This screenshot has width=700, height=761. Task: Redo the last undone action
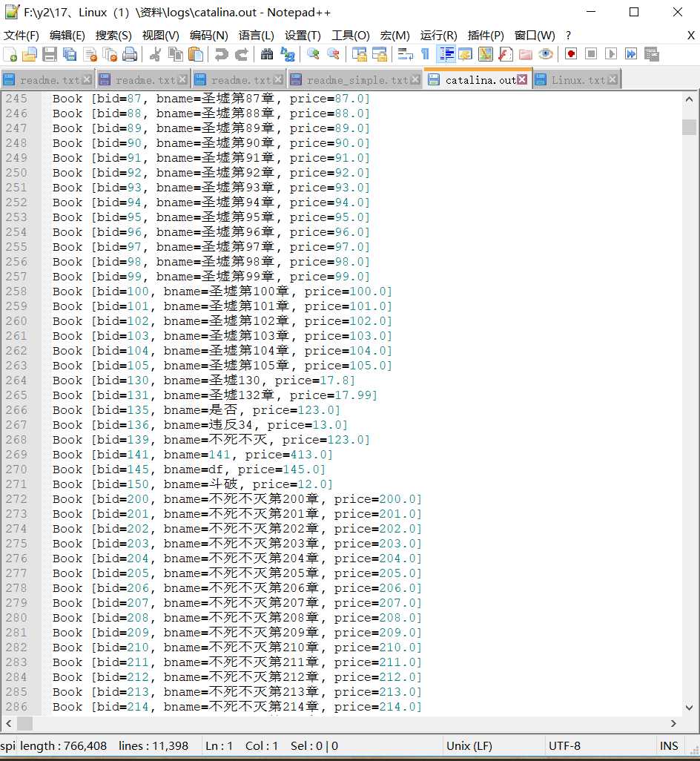[x=241, y=54]
